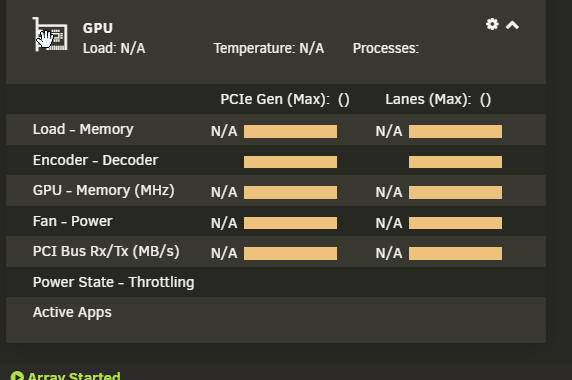The width and height of the screenshot is (572, 380).
Task: Click the Array Started status text
Action: point(74,376)
